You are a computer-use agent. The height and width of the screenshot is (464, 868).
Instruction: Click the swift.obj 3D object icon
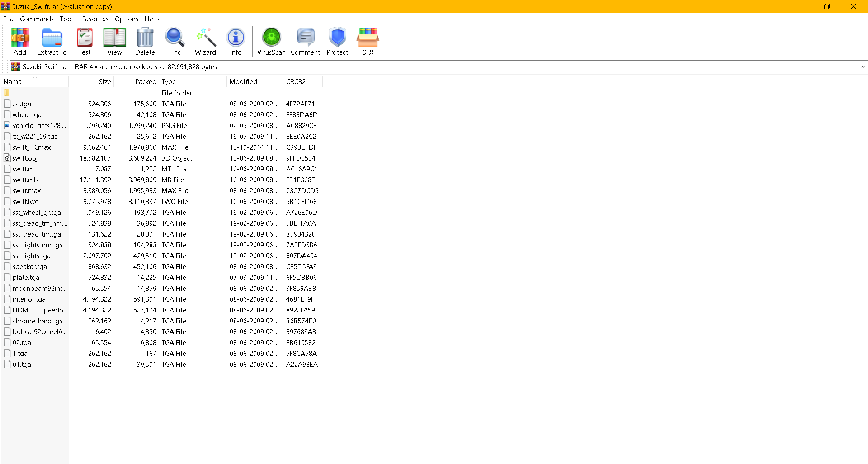pos(7,158)
